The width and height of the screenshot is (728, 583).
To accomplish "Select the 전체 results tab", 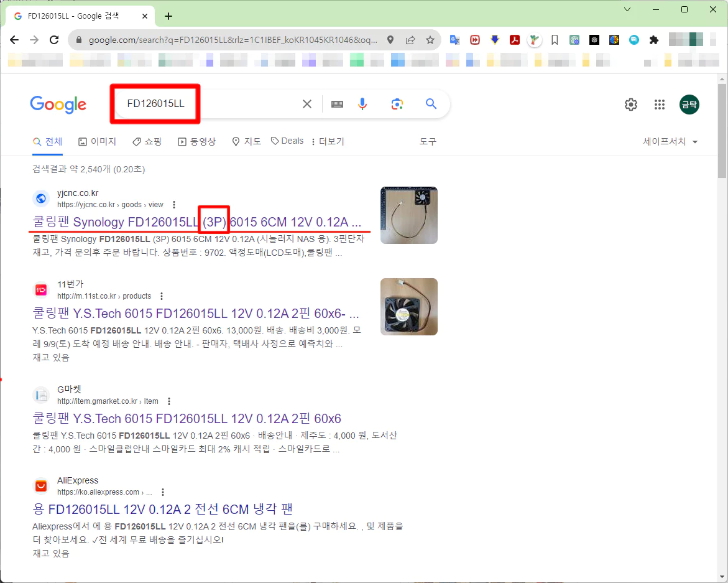I will [x=48, y=142].
